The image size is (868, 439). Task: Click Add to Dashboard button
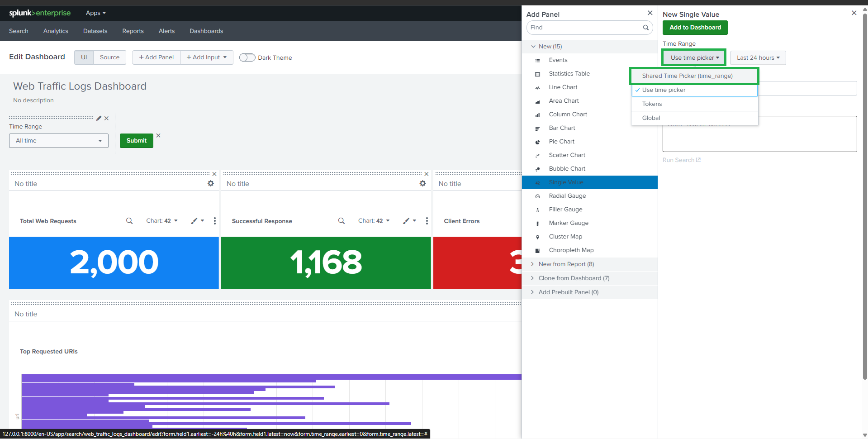[695, 28]
